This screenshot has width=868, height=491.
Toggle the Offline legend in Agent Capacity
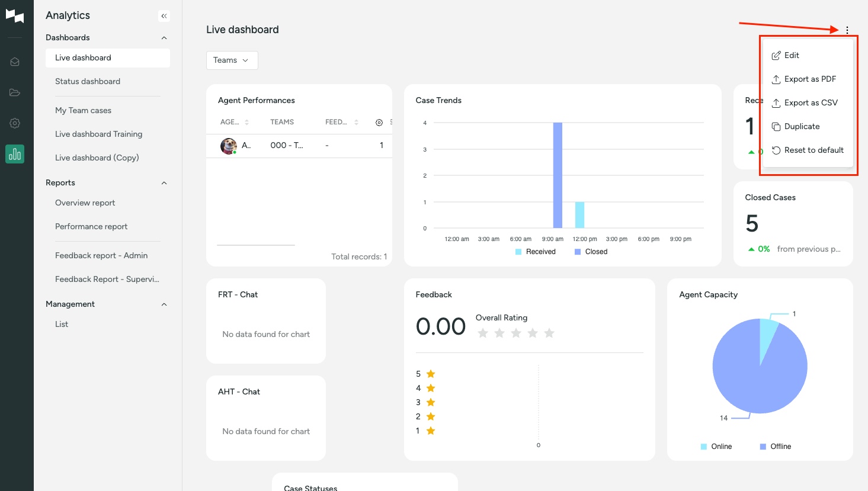tap(776, 447)
